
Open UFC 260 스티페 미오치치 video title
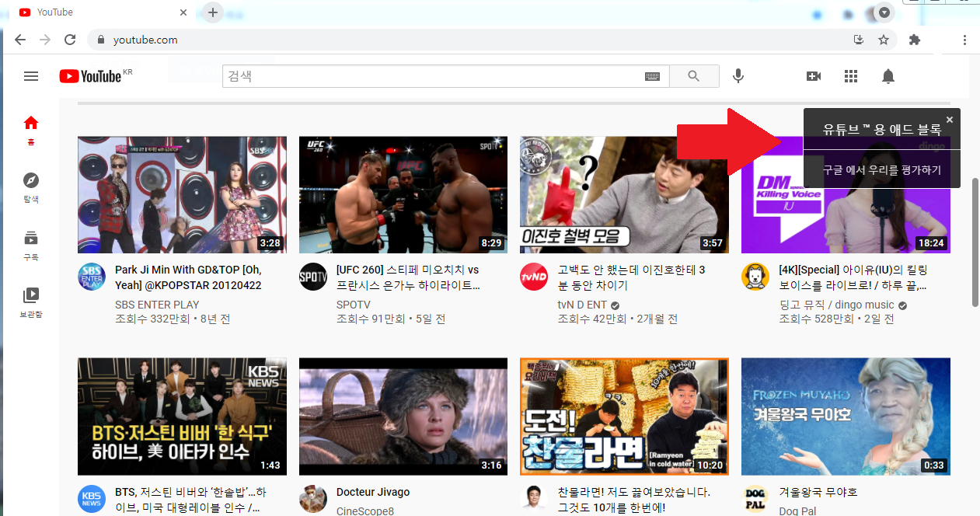click(x=410, y=277)
